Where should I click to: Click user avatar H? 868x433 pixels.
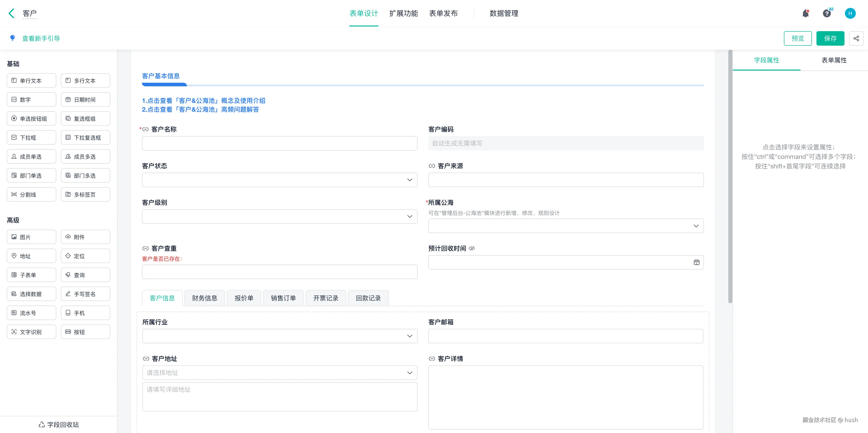click(850, 14)
